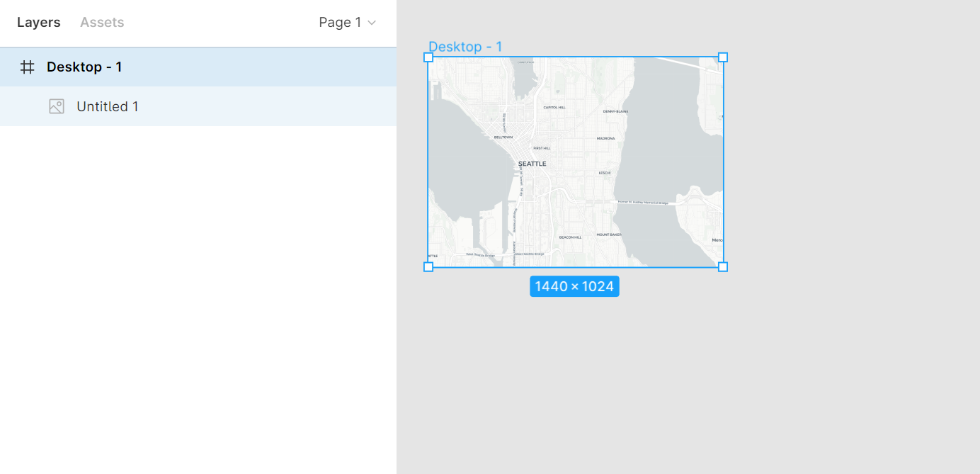Screen dimensions: 980x474
Task: Click the MOUNT BAKER label on the map
Action: pyautogui.click(x=608, y=235)
